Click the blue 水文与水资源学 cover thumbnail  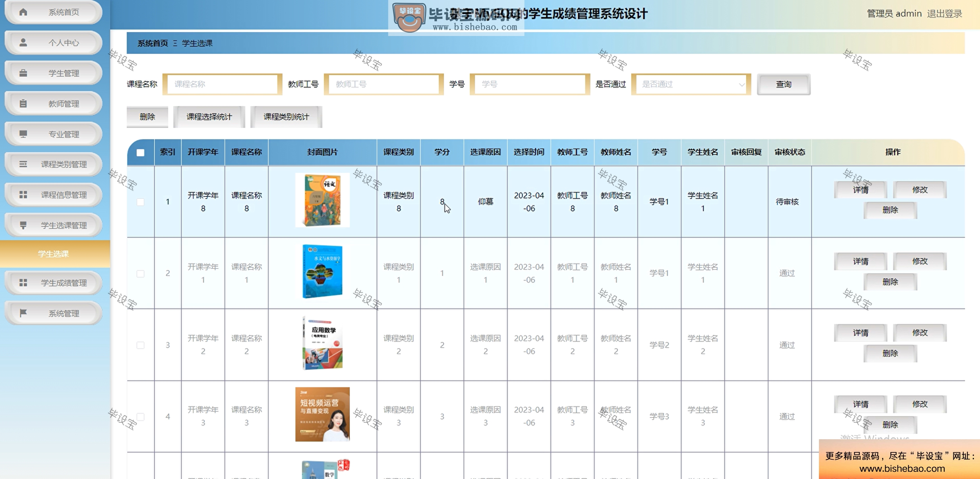(322, 271)
